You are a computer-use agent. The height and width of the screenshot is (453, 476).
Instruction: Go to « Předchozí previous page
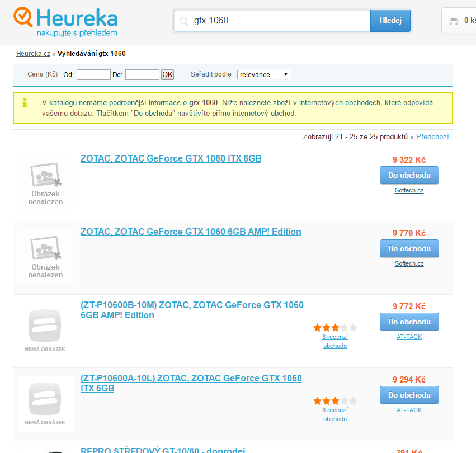[x=429, y=136]
